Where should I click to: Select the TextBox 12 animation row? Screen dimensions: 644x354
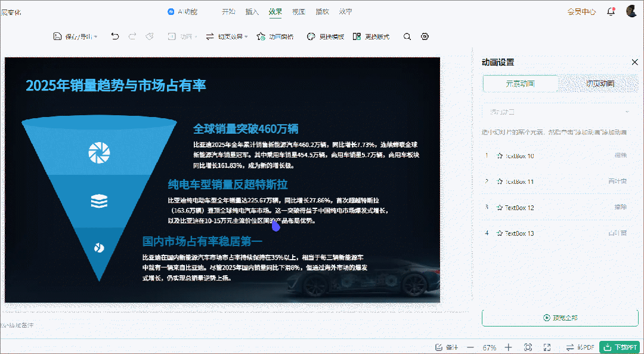pos(556,207)
